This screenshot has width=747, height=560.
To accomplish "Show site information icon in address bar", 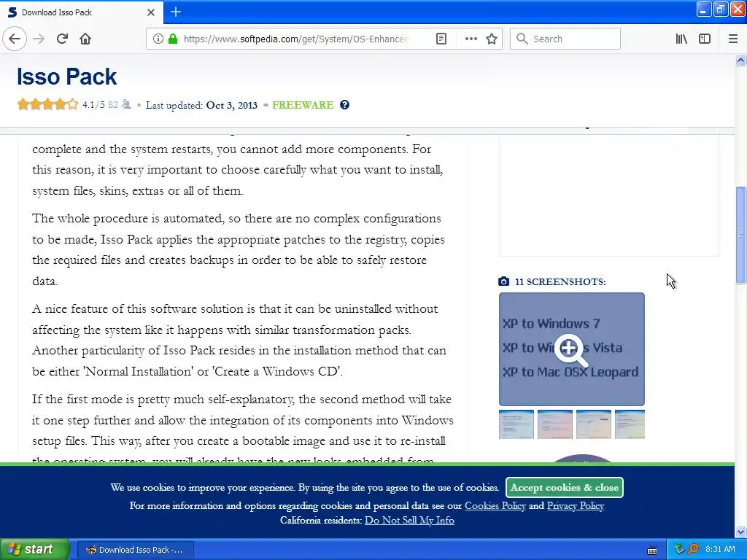I will [x=158, y=39].
